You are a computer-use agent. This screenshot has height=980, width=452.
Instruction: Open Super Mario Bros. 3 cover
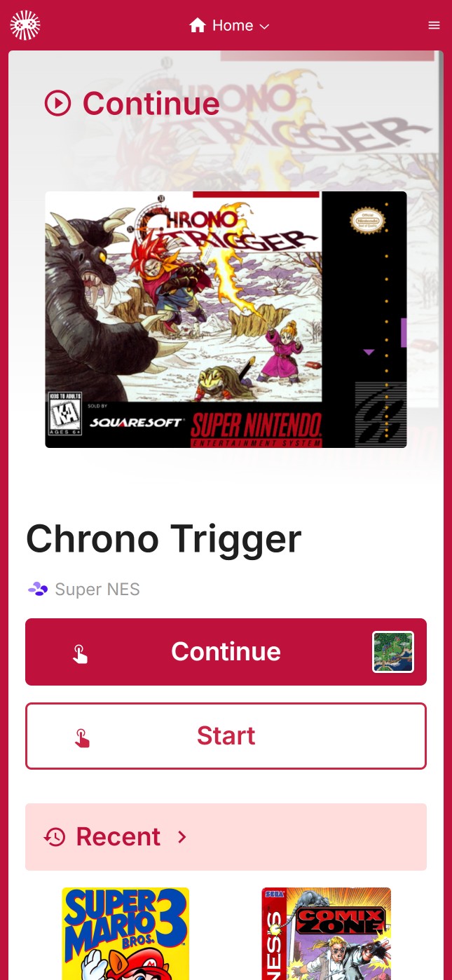(125, 934)
